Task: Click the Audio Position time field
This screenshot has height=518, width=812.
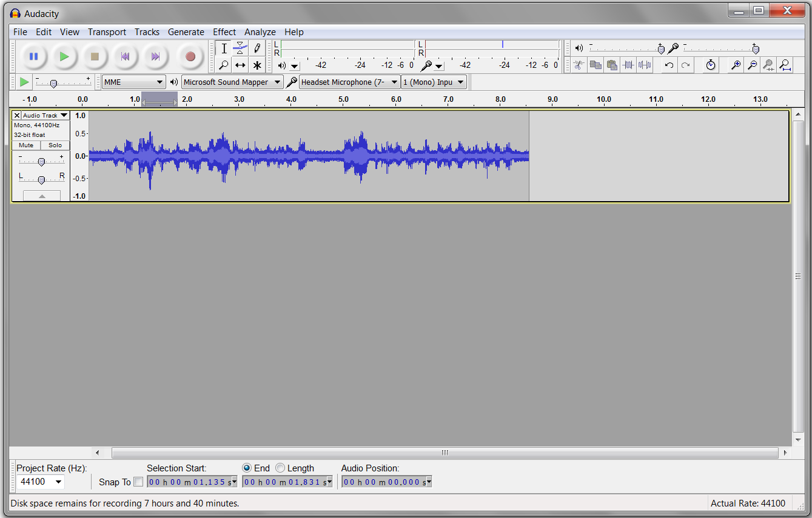Action: pos(387,482)
